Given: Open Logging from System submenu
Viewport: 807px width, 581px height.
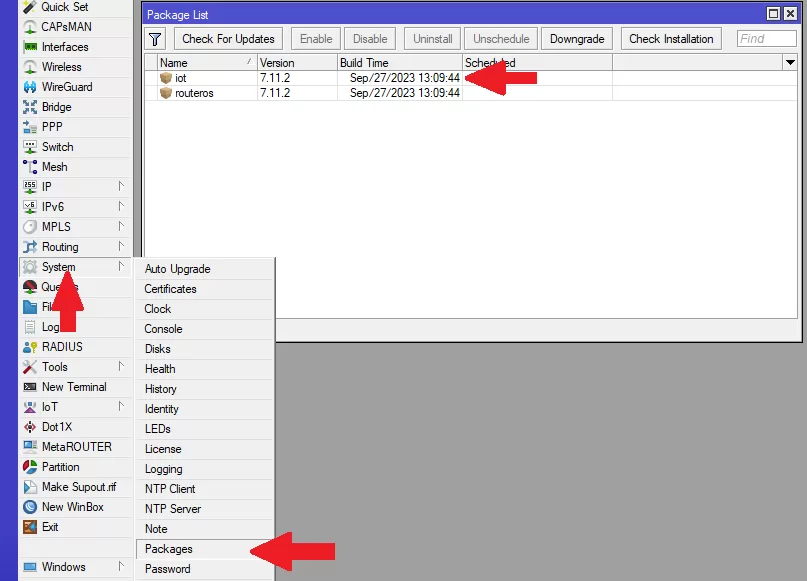Looking at the screenshot, I should pos(204,469).
